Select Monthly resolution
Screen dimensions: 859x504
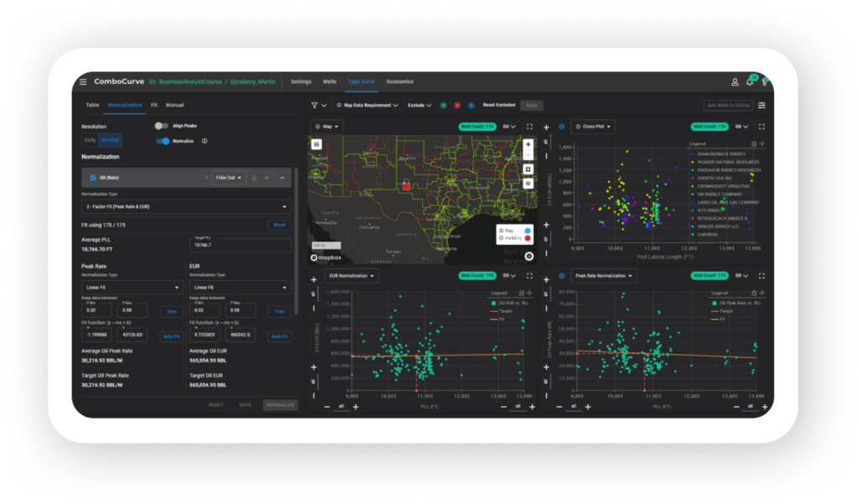110,140
